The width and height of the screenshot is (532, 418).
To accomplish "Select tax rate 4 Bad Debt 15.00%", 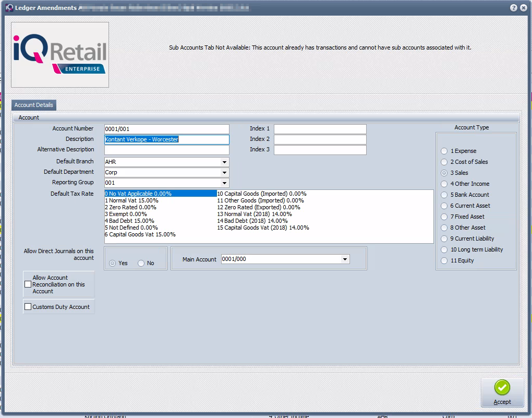I will 129,221.
